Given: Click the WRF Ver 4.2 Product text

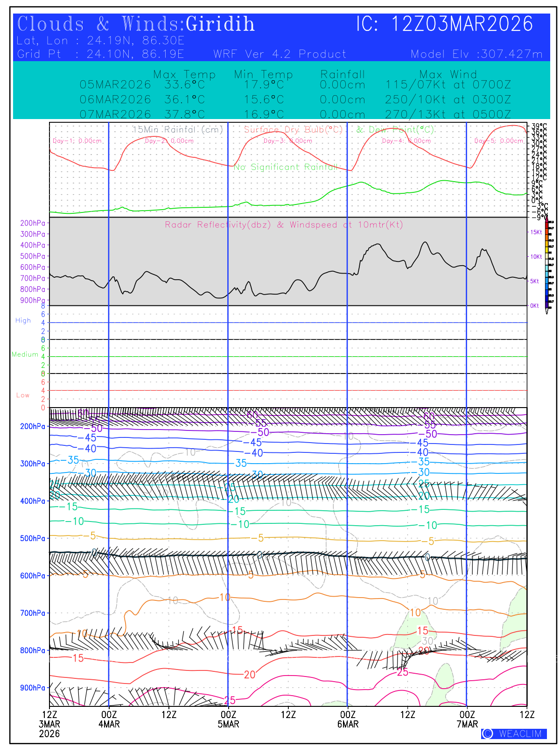Looking at the screenshot, I should 280,54.
